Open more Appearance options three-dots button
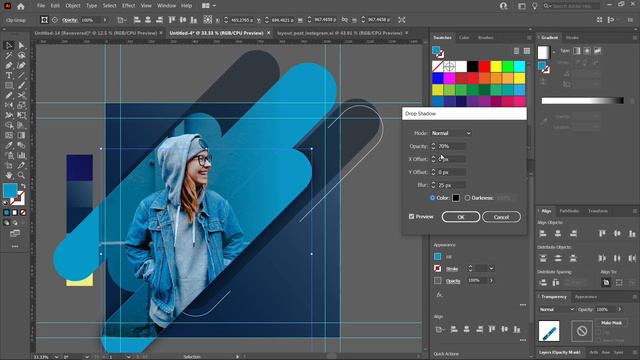Screen dimensions: 640x360 [523, 305]
